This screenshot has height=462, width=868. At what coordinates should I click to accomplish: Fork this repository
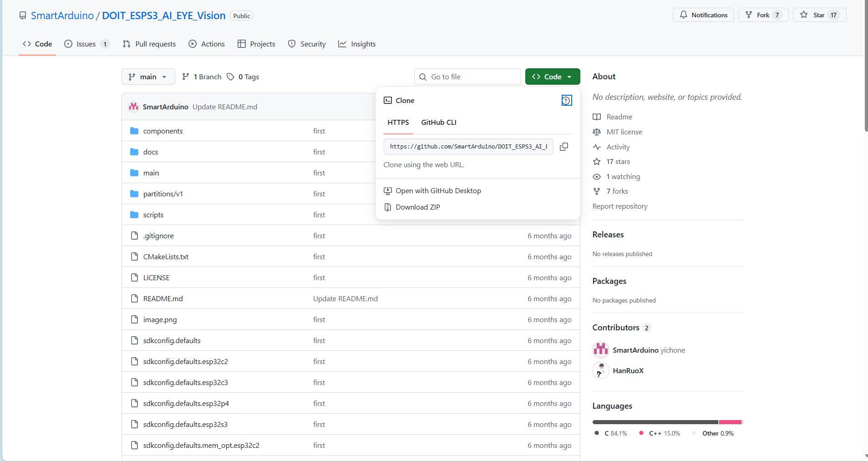click(x=763, y=15)
